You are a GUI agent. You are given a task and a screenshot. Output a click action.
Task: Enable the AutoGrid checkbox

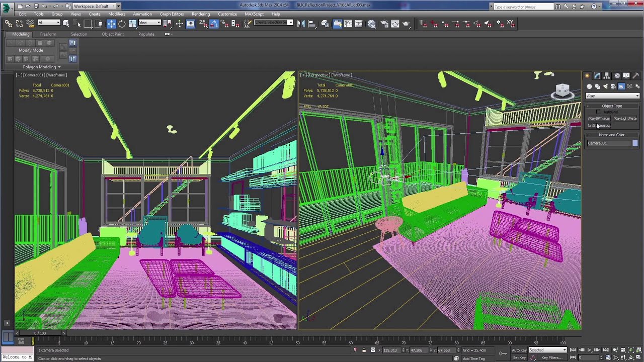point(598,112)
